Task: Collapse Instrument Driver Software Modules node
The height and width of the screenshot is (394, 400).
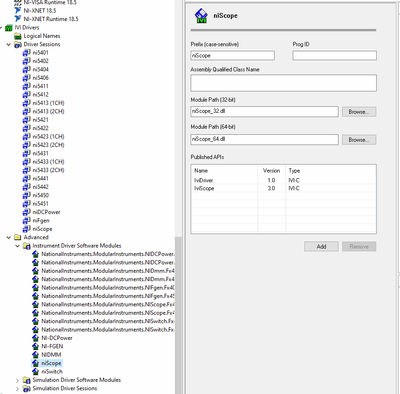Action: 18,246
